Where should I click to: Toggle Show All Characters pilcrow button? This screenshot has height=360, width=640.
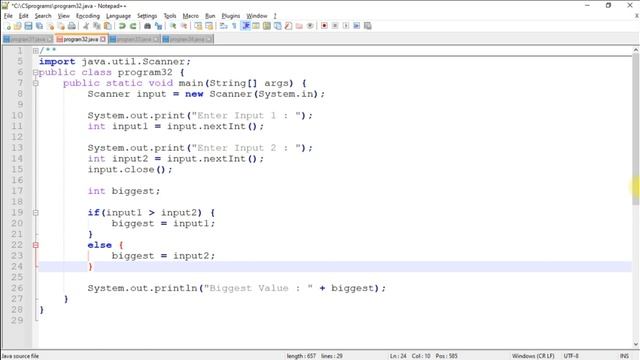[234, 26]
